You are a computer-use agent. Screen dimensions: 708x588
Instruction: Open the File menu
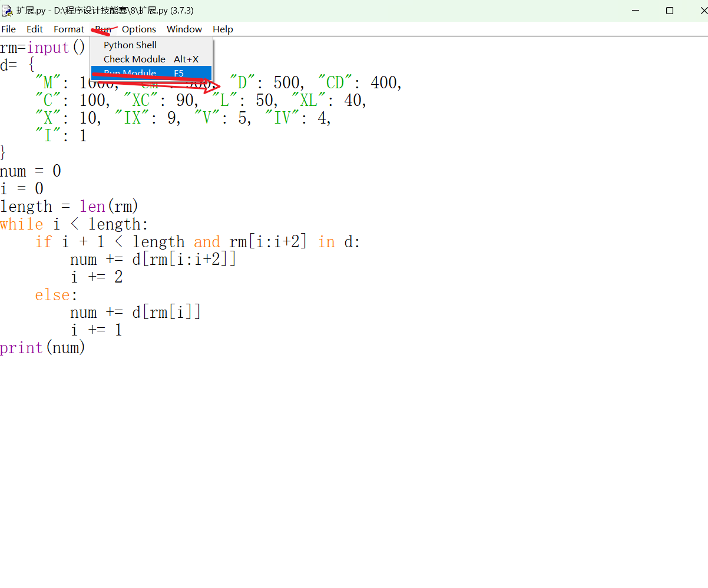(x=9, y=29)
